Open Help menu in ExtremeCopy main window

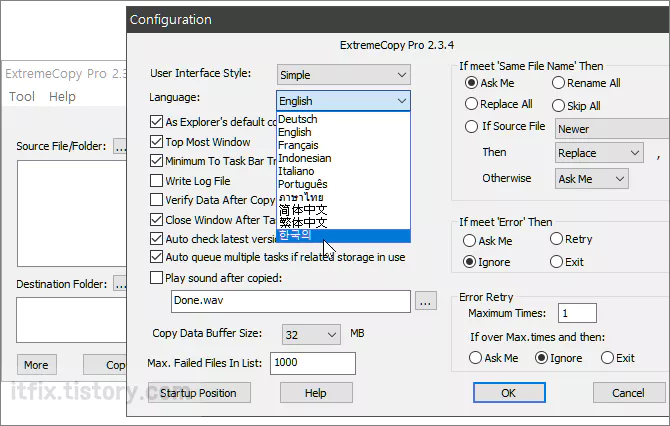pyautogui.click(x=62, y=97)
